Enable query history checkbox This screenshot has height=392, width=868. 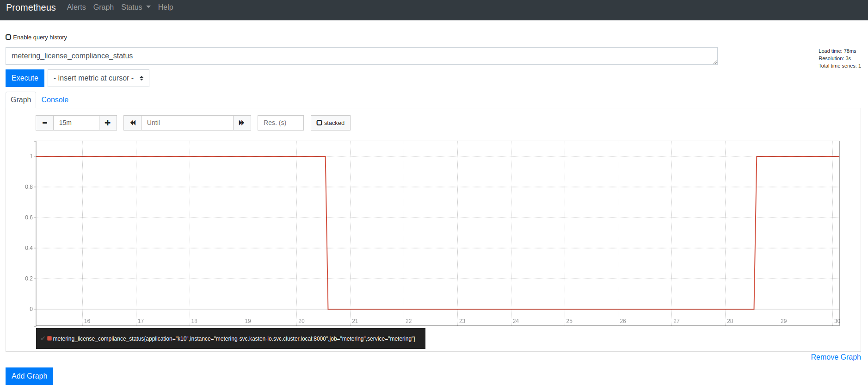click(x=8, y=37)
